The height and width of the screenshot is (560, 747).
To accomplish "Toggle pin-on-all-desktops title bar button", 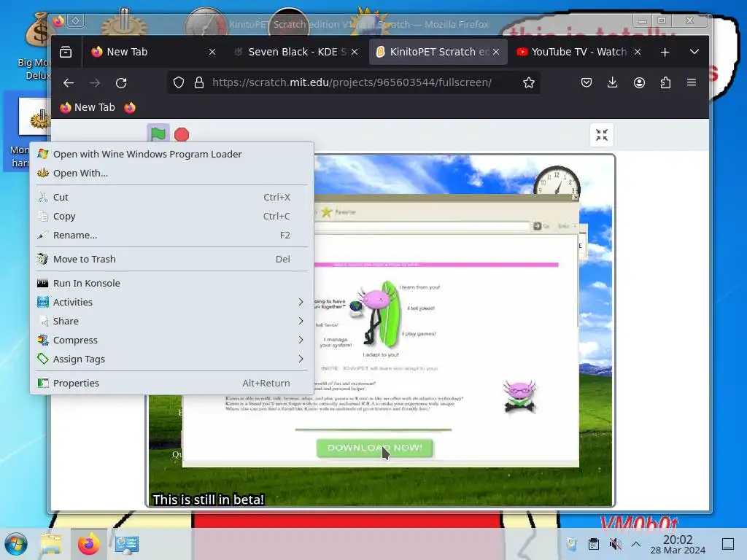I will point(76,21).
